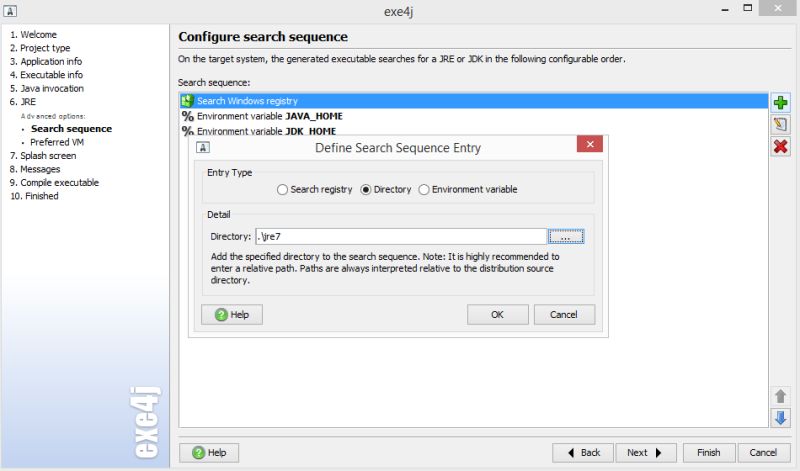Move selected entry up in sequence
The width and height of the screenshot is (800, 471).
click(780, 396)
